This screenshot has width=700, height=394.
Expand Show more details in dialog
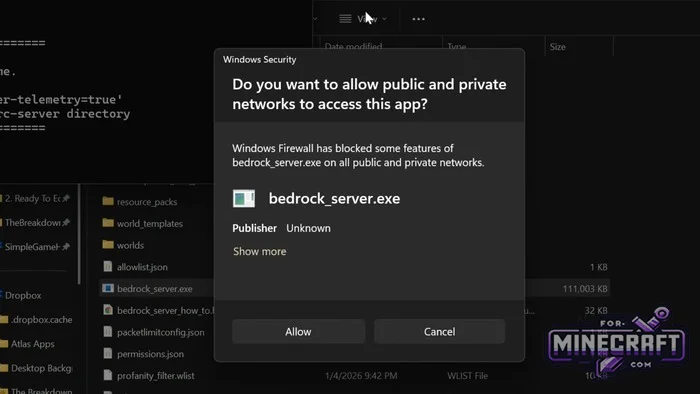point(259,251)
